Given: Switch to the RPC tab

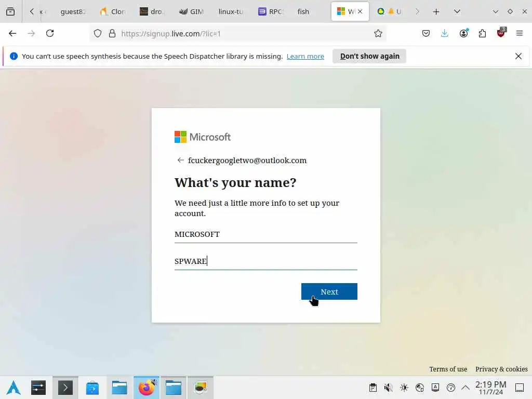Looking at the screenshot, I should pos(270,11).
